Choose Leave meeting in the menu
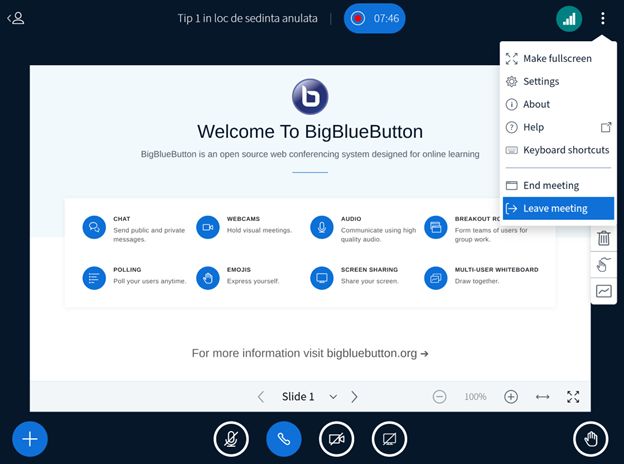Viewport: 624px width, 464px height. pos(558,208)
